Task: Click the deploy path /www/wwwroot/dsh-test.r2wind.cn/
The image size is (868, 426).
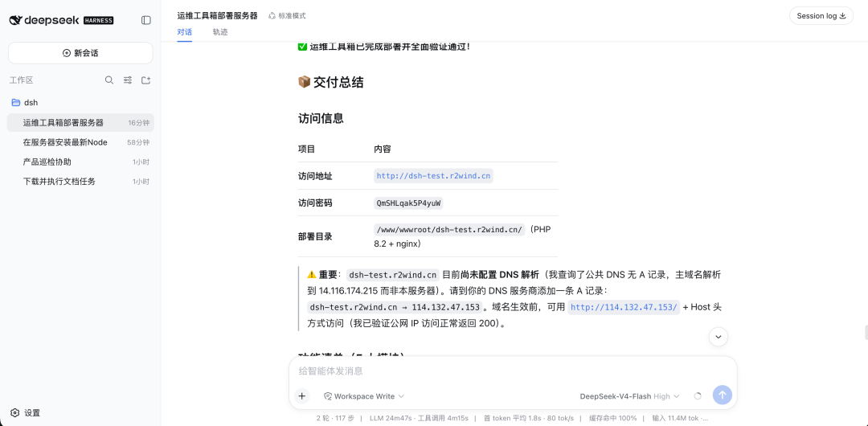Action: click(449, 230)
